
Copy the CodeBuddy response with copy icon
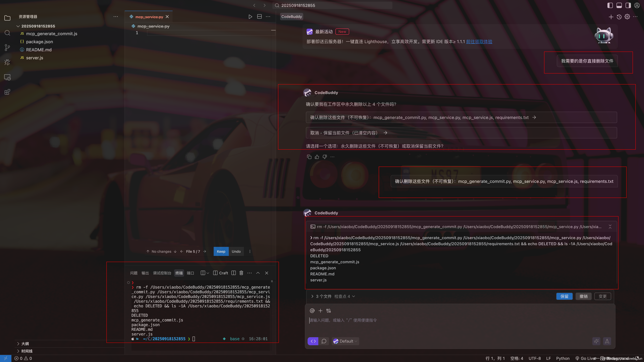coord(309,157)
